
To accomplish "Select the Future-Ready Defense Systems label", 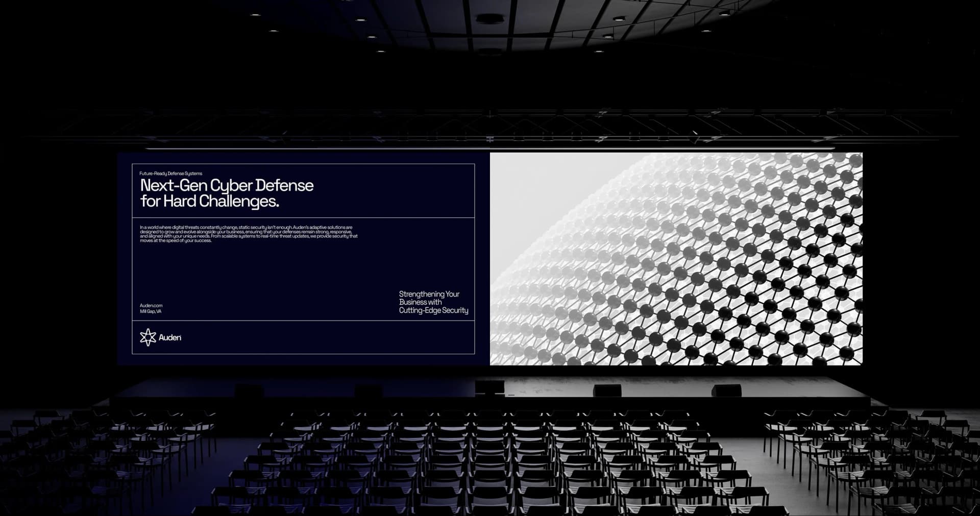I will (170, 174).
